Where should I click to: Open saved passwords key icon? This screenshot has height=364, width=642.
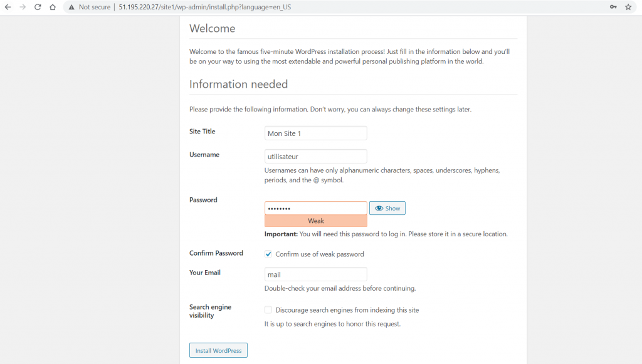click(x=613, y=7)
